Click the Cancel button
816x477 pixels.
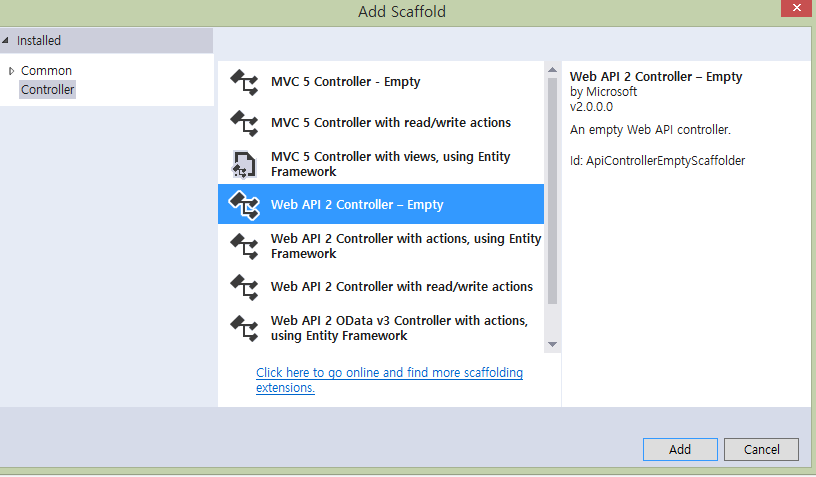(x=761, y=449)
